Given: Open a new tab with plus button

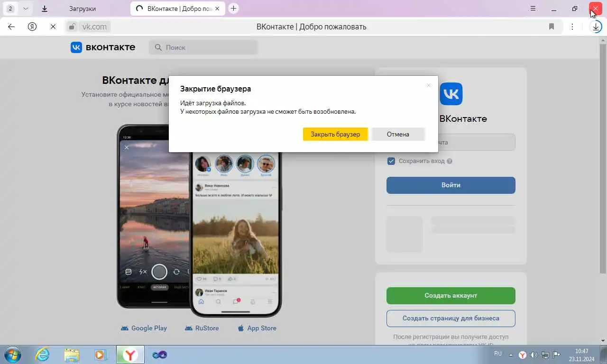Looking at the screenshot, I should click(233, 8).
